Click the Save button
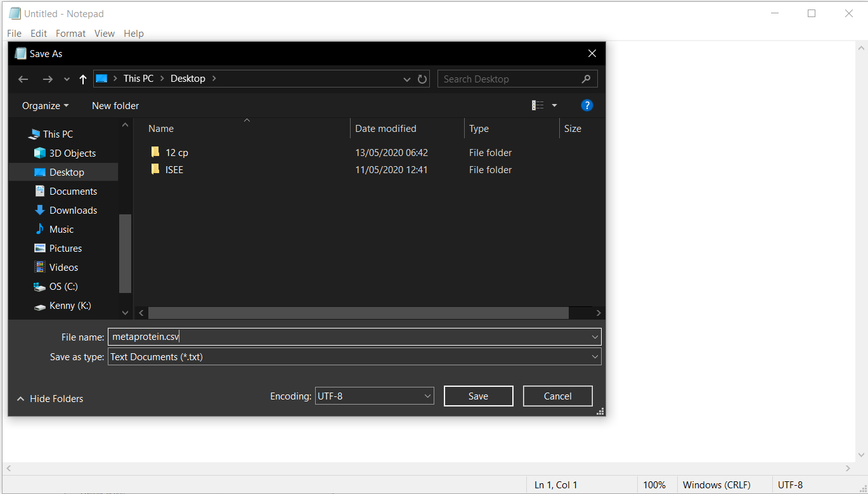This screenshot has width=868, height=494. point(478,396)
